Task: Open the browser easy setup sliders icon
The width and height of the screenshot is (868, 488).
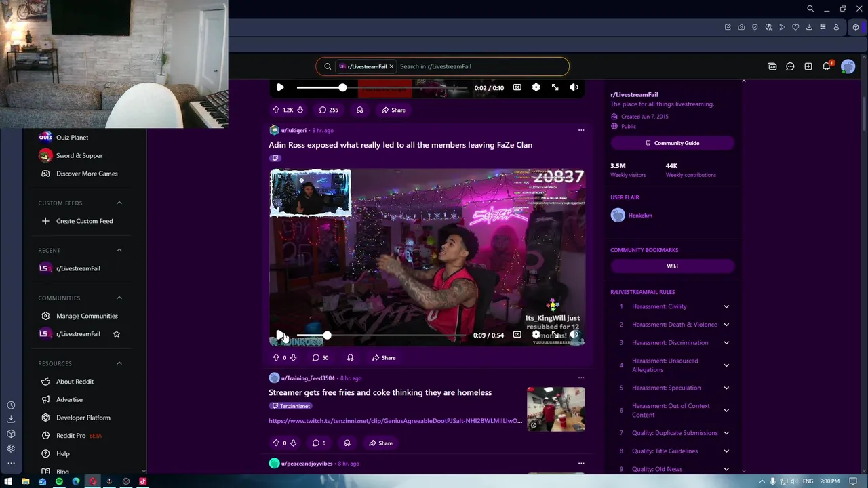Action: (x=823, y=27)
